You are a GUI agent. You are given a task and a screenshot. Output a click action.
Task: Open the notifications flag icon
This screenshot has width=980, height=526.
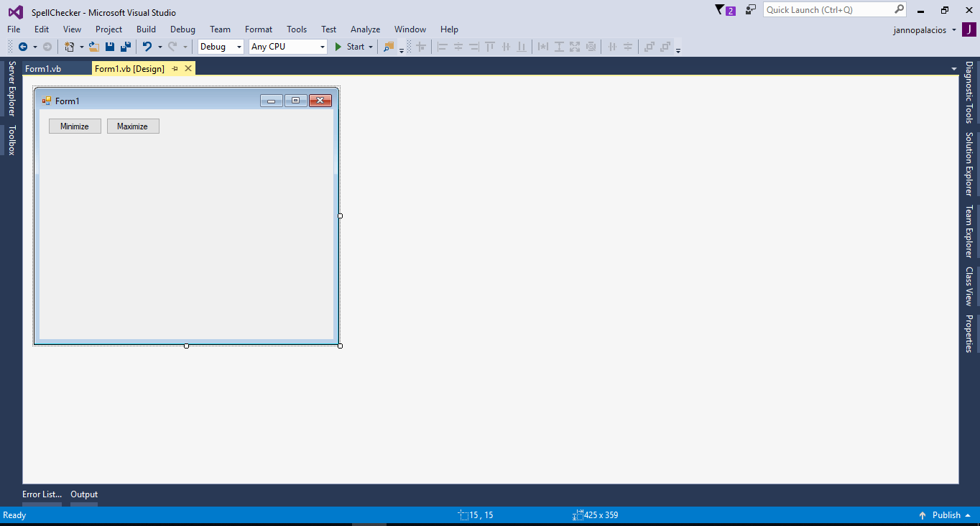[725, 10]
